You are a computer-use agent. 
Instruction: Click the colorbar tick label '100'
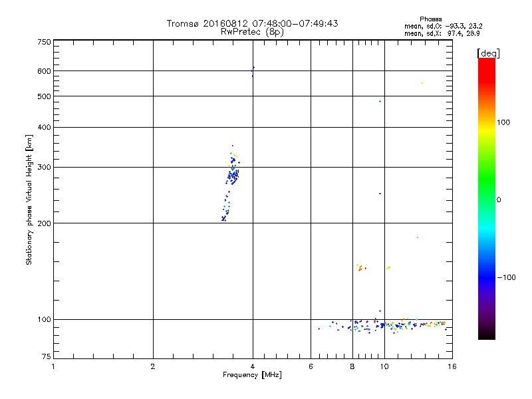[503, 122]
